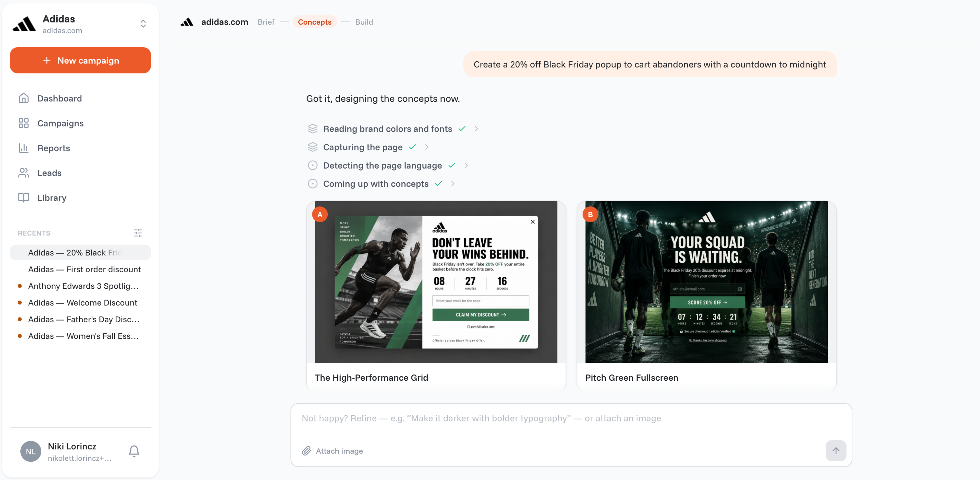Click the notifications bell icon

[x=134, y=451]
